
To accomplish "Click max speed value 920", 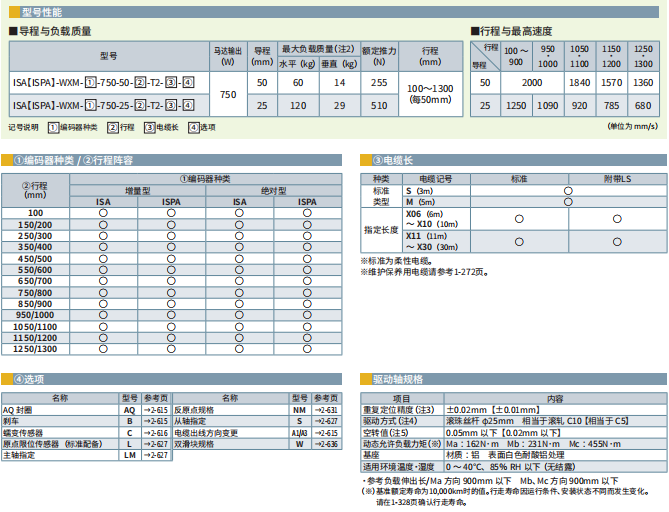I will [x=579, y=105].
